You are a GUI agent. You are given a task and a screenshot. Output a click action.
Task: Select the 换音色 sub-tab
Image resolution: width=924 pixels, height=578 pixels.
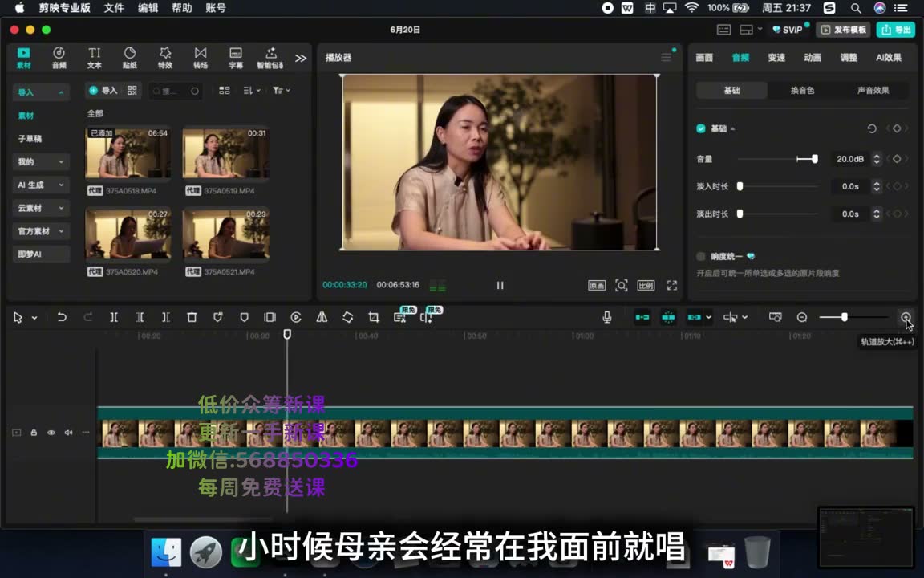pos(802,90)
